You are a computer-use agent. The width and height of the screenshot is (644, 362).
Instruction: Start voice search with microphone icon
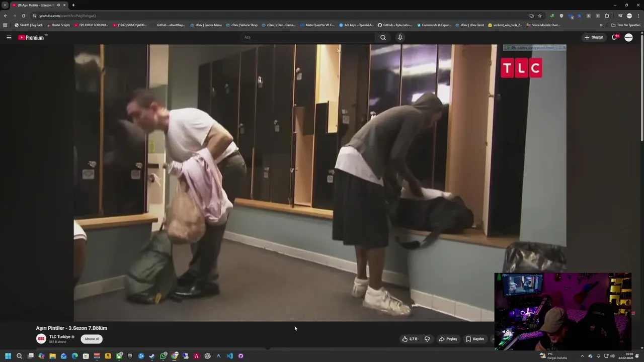400,37
